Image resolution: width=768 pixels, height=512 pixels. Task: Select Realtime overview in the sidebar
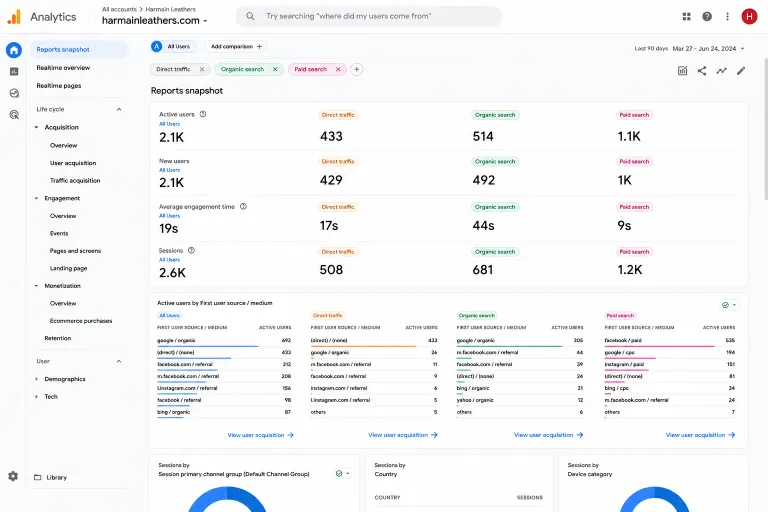click(x=63, y=68)
